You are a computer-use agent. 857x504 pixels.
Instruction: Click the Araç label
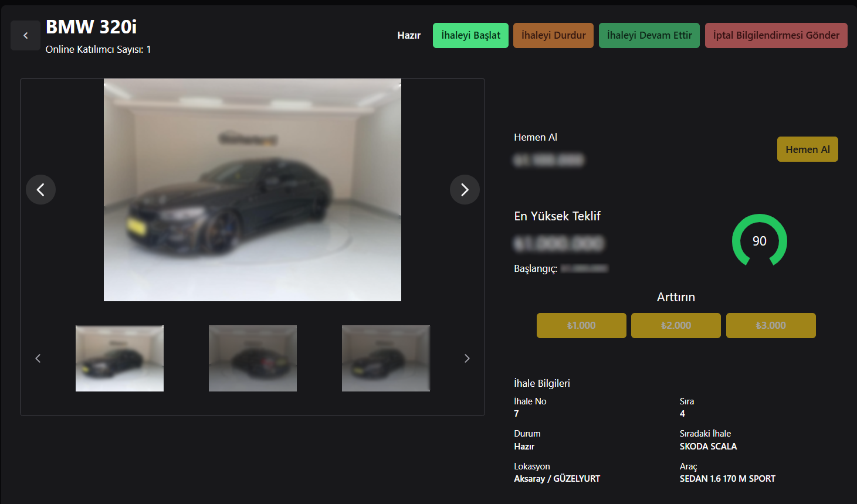(688, 466)
